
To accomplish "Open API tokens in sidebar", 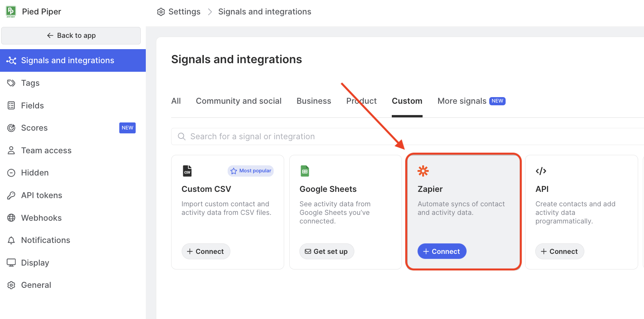I will click(73, 195).
